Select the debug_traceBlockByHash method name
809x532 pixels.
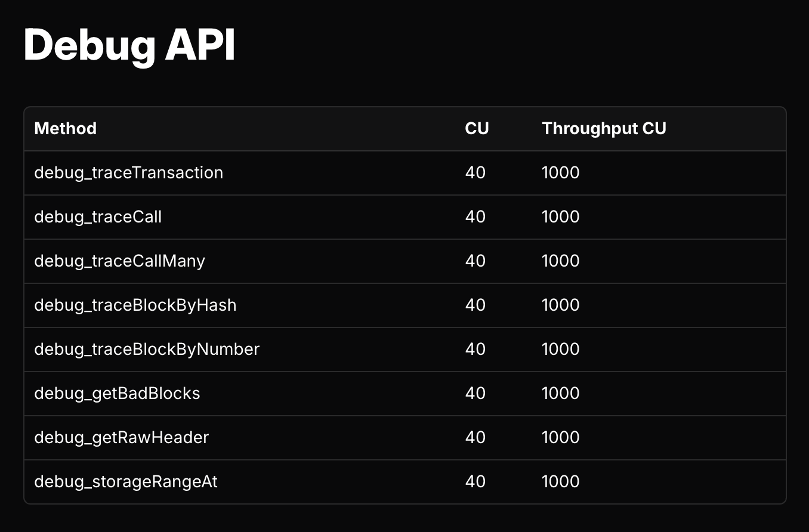pos(135,305)
